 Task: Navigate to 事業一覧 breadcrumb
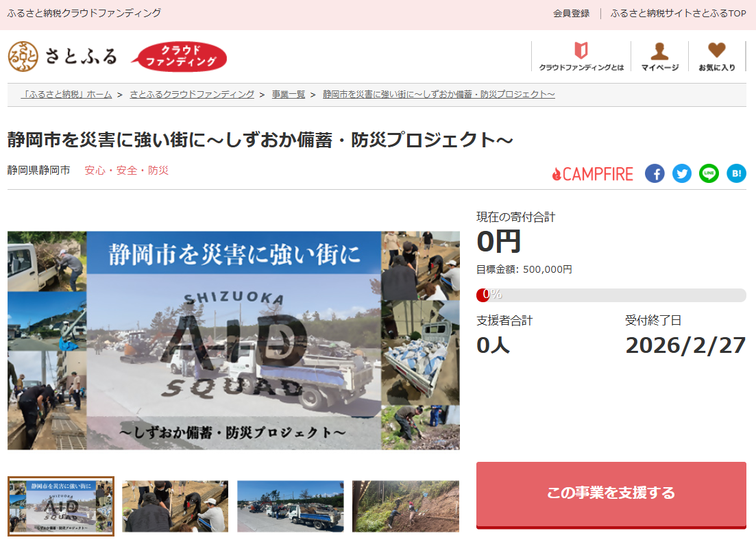[x=289, y=95]
